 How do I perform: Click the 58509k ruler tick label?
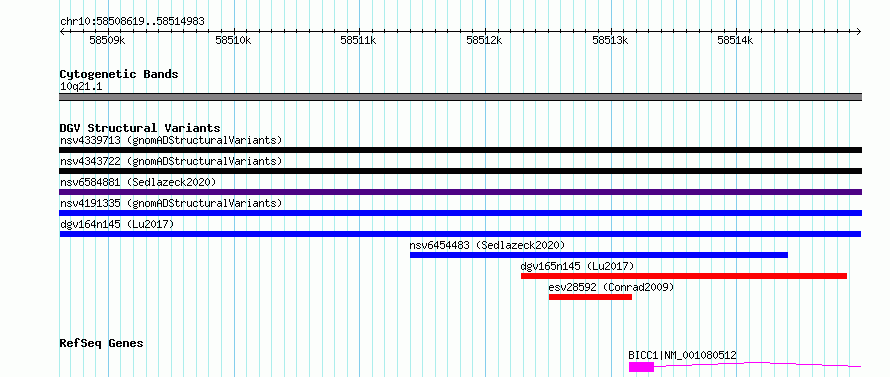[x=107, y=40]
